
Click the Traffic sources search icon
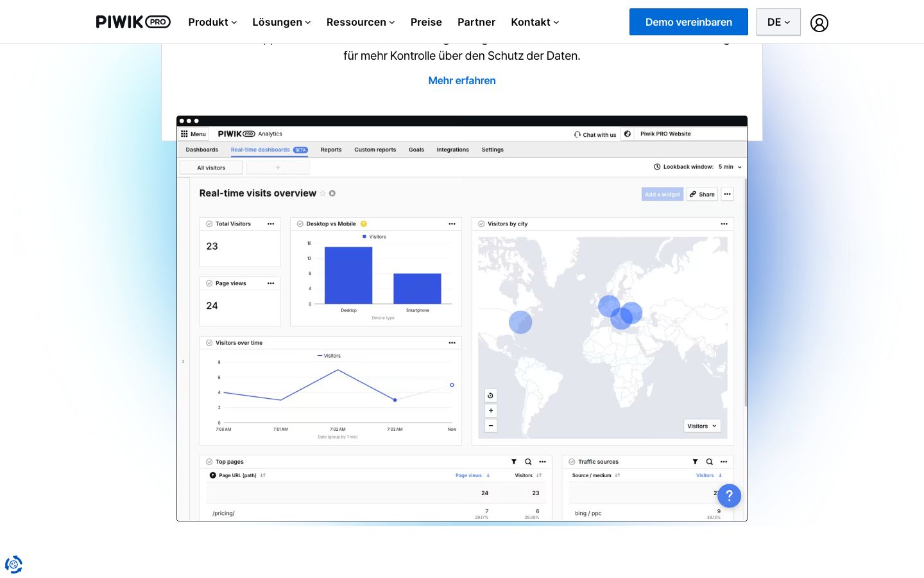click(x=709, y=462)
